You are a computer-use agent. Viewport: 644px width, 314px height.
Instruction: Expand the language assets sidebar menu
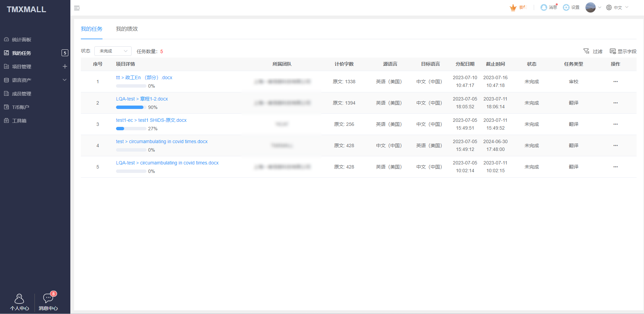pyautogui.click(x=65, y=80)
